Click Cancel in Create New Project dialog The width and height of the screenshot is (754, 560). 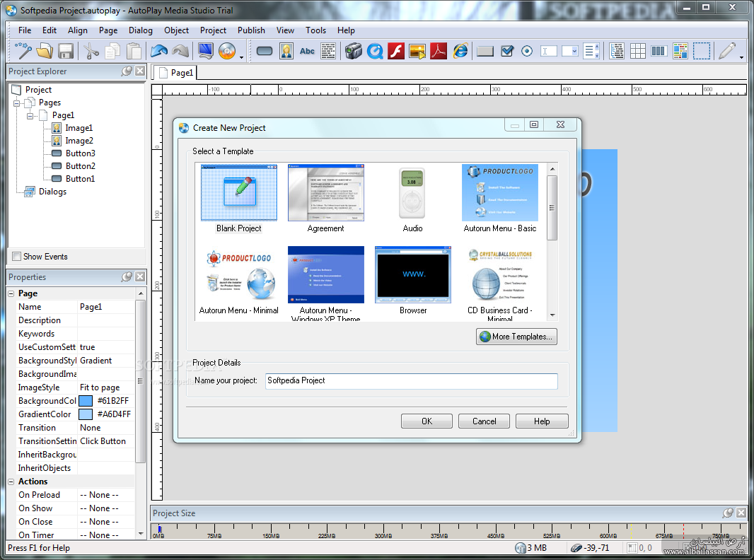484,421
